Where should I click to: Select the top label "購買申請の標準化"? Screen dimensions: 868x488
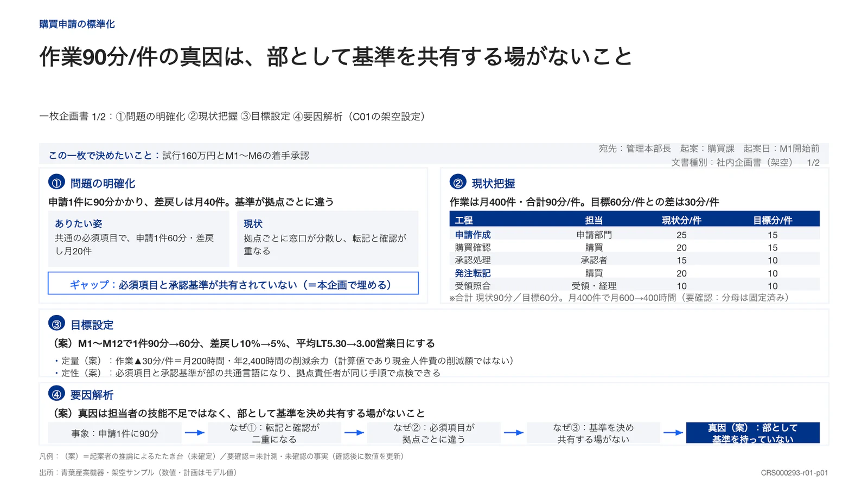77,24
